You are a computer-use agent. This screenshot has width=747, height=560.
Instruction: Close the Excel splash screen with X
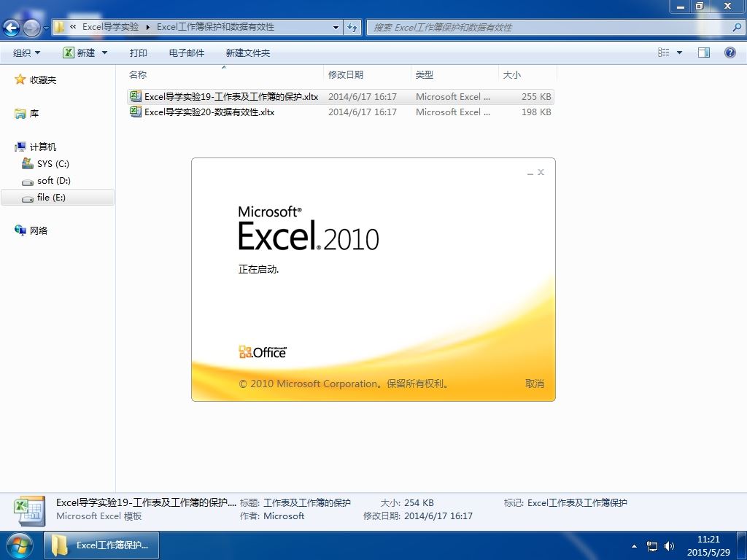tap(541, 172)
